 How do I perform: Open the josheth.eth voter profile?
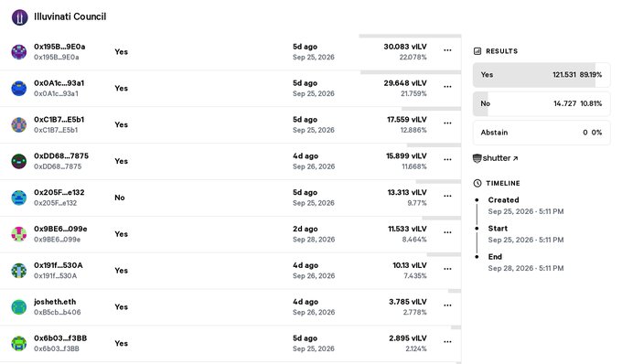click(55, 302)
